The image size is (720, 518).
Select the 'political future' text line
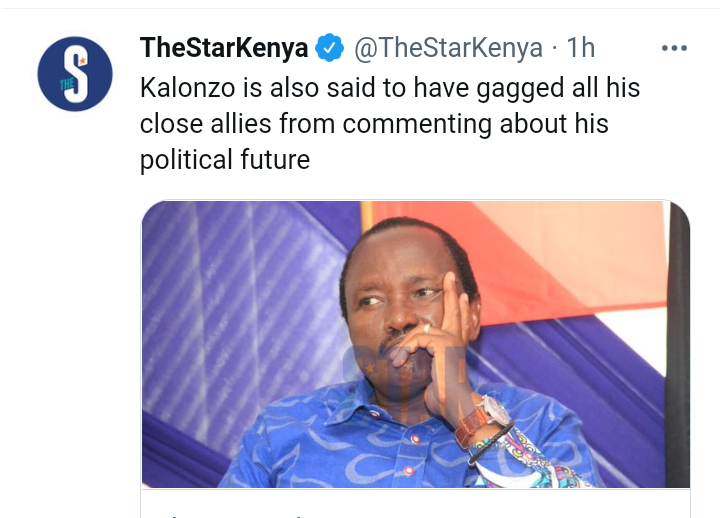coord(225,160)
